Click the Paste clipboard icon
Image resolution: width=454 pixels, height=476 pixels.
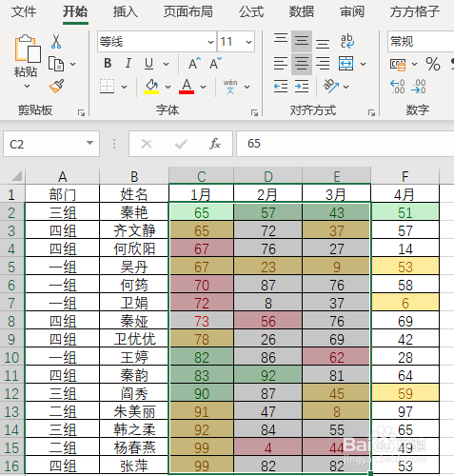[28, 49]
